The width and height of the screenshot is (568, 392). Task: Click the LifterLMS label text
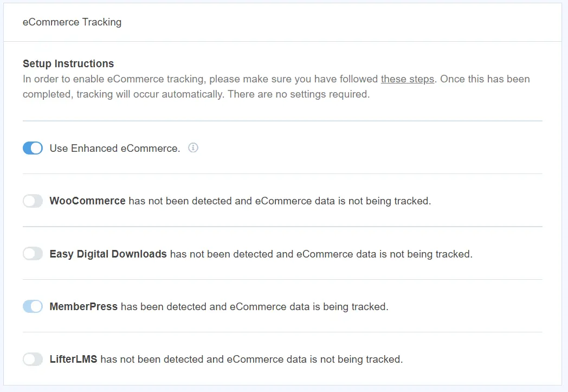point(74,359)
